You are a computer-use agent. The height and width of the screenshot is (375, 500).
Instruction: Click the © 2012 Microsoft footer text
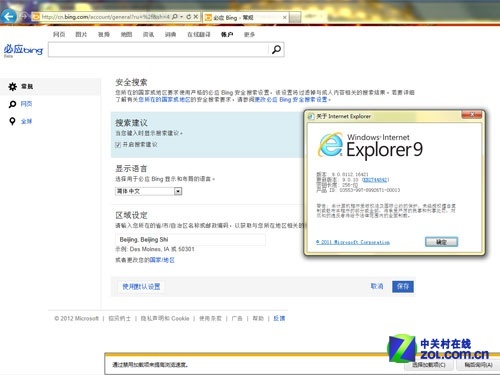coord(76,318)
